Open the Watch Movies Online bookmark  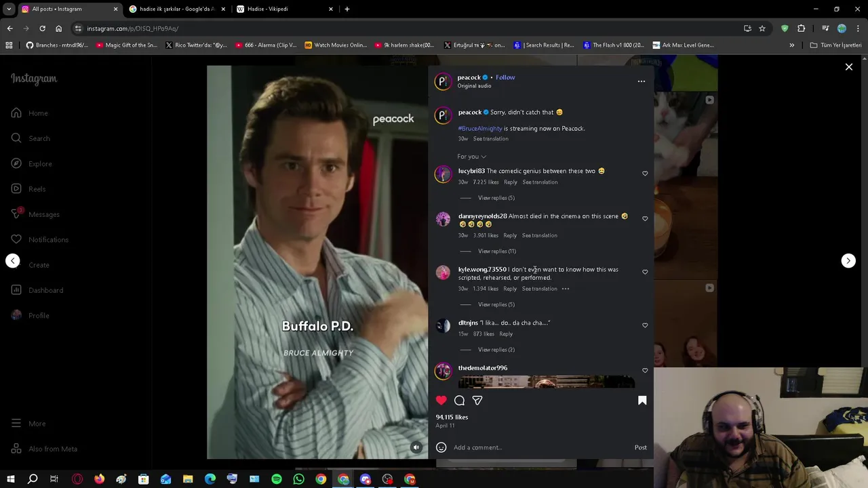tap(336, 45)
